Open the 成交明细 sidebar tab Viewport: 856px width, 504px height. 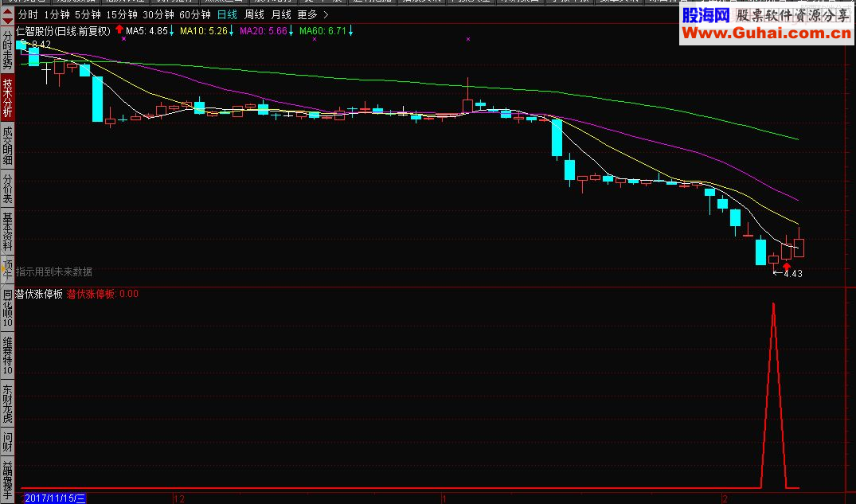[x=7, y=146]
